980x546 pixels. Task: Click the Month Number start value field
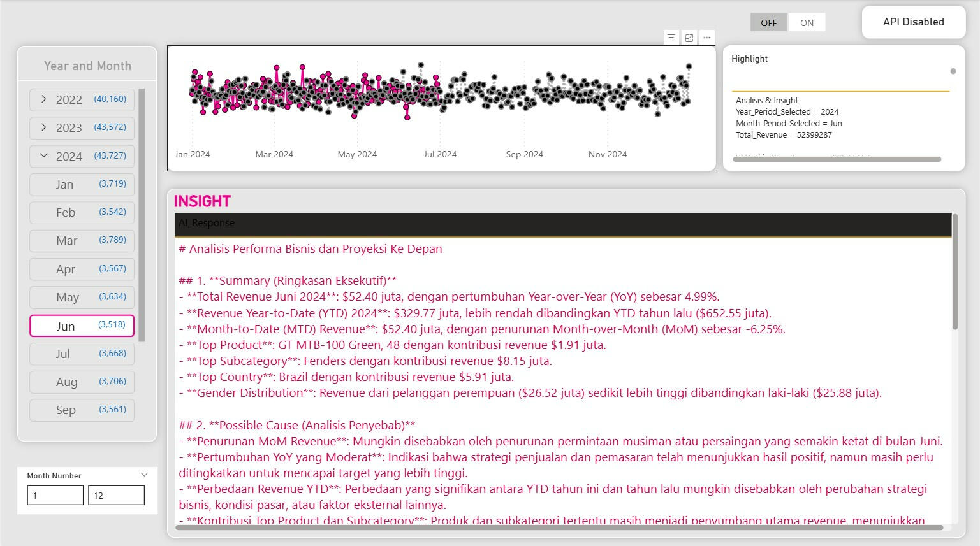55,496
